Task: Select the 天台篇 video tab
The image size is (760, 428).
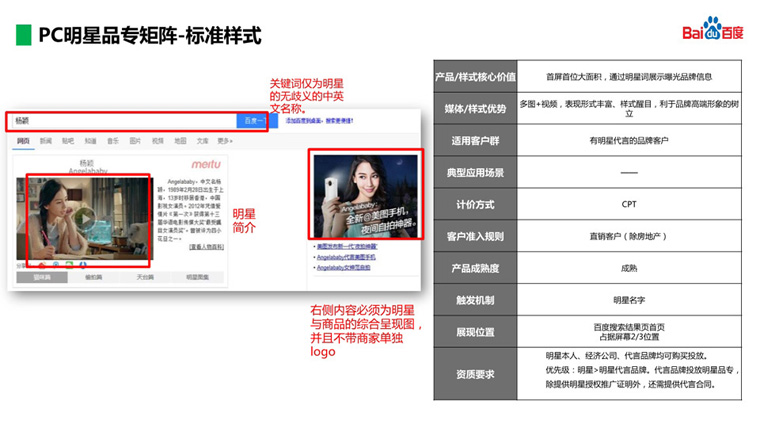Action: point(145,277)
